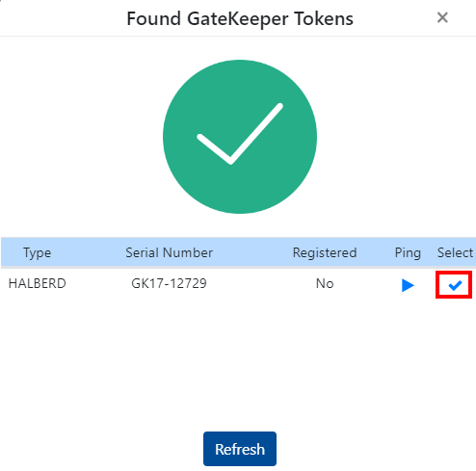The height and width of the screenshot is (471, 476).
Task: Click the Ping column header
Action: pyautogui.click(x=408, y=253)
